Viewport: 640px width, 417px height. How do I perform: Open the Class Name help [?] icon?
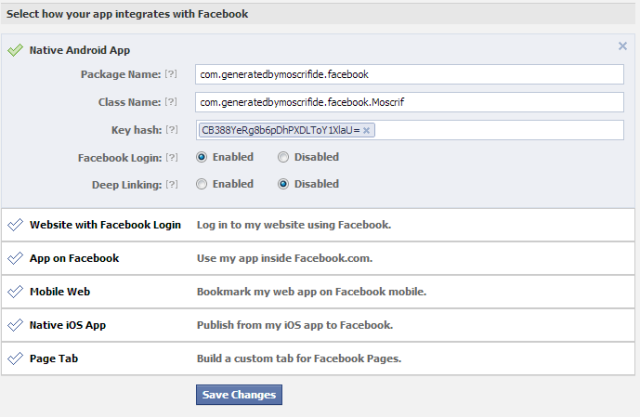(171, 102)
